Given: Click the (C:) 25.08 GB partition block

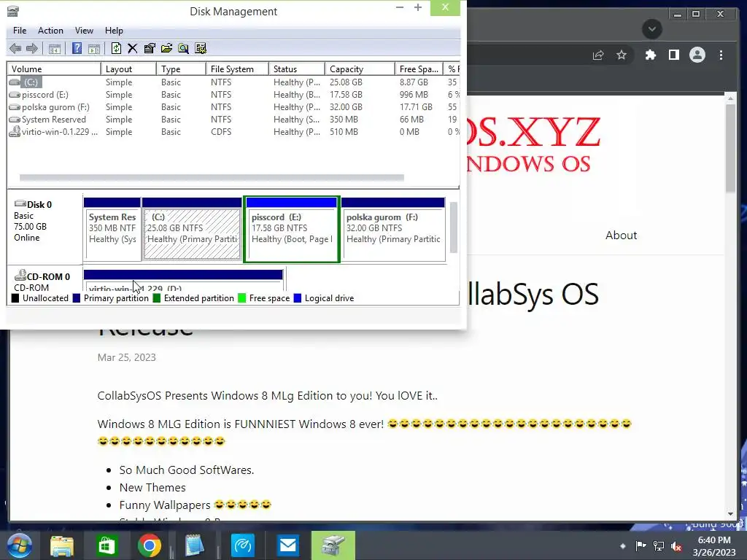Looking at the screenshot, I should click(x=192, y=230).
